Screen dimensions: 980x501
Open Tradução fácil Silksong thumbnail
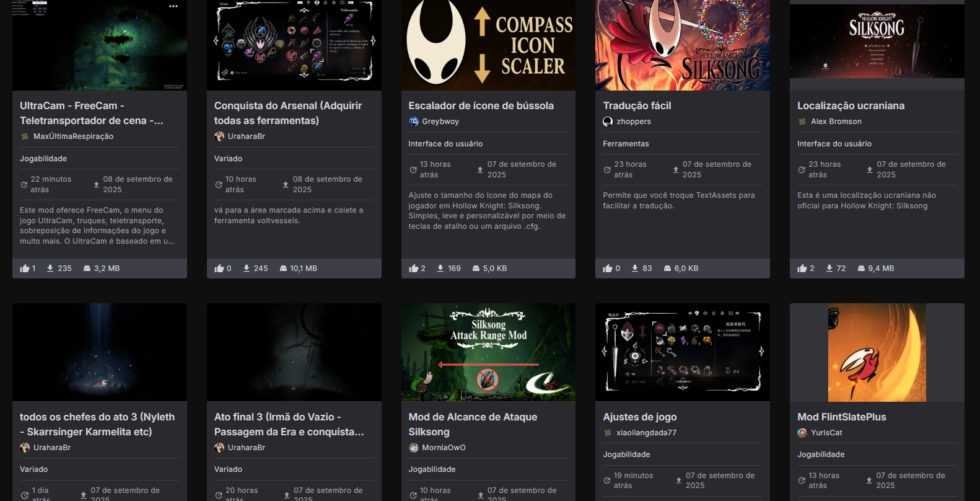pos(683,45)
